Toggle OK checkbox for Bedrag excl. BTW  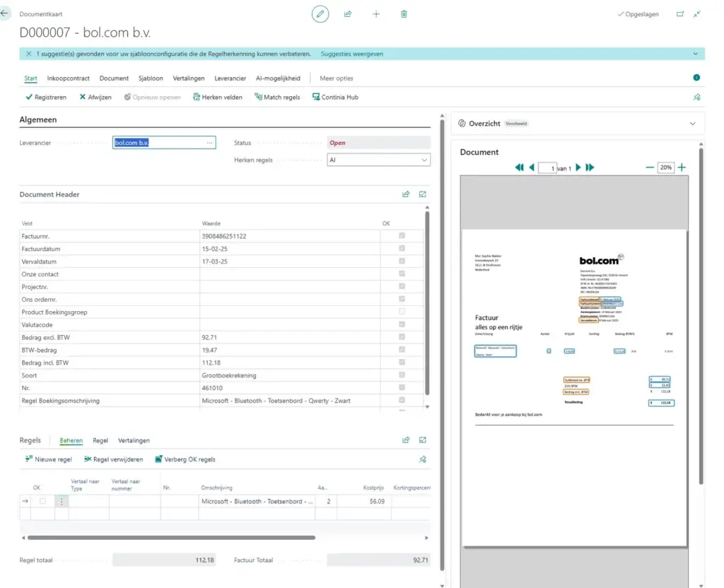click(x=402, y=337)
